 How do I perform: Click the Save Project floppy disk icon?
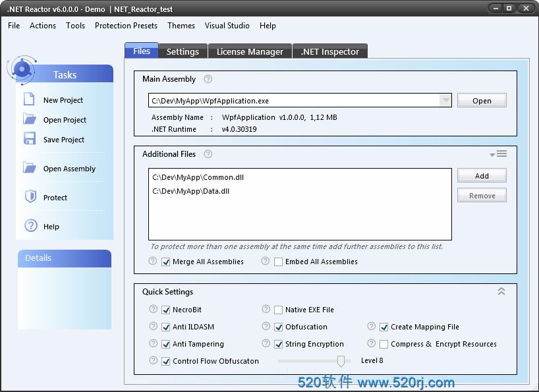pyautogui.click(x=30, y=138)
